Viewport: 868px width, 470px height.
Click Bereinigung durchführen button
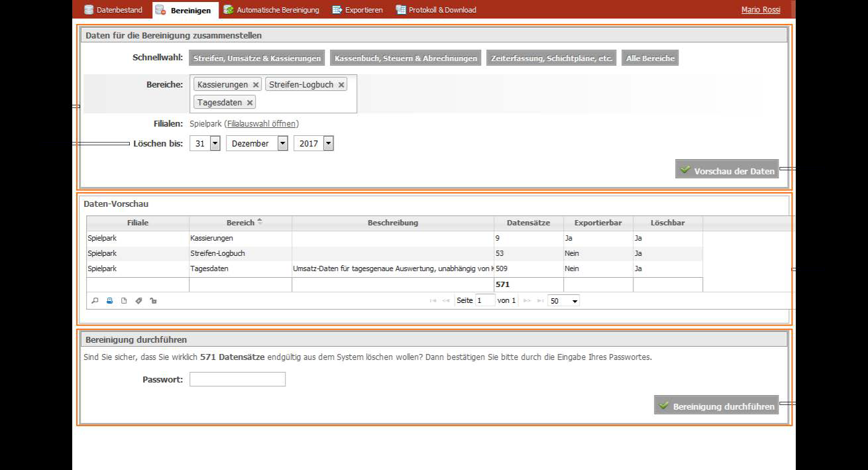(716, 406)
